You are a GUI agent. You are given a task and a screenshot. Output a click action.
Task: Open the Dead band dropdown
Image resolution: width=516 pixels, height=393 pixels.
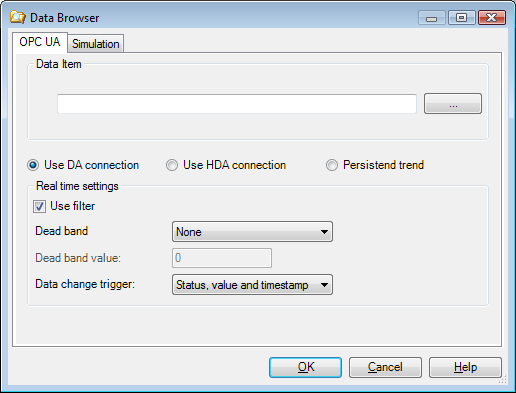pos(252,232)
